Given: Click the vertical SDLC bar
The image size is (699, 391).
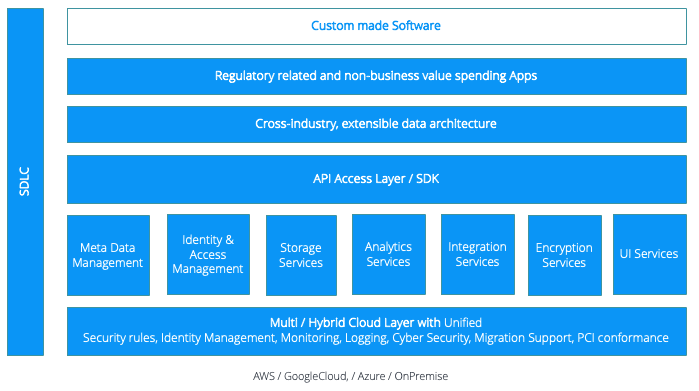Looking at the screenshot, I should (25, 182).
